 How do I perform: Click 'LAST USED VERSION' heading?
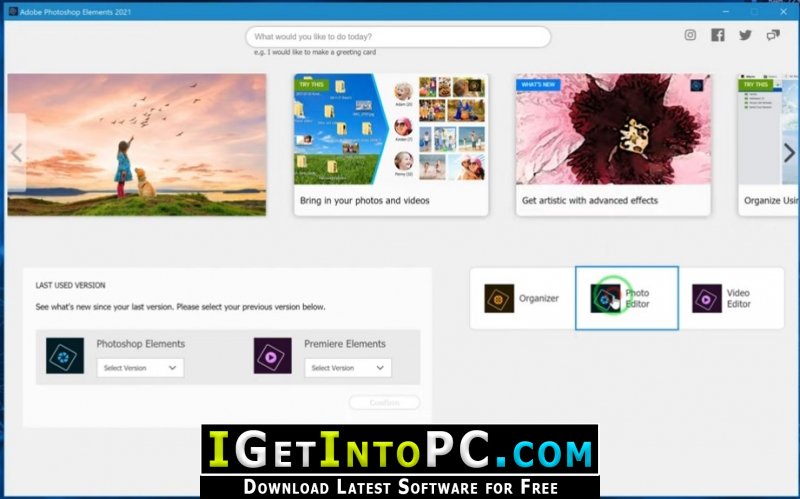click(x=70, y=285)
